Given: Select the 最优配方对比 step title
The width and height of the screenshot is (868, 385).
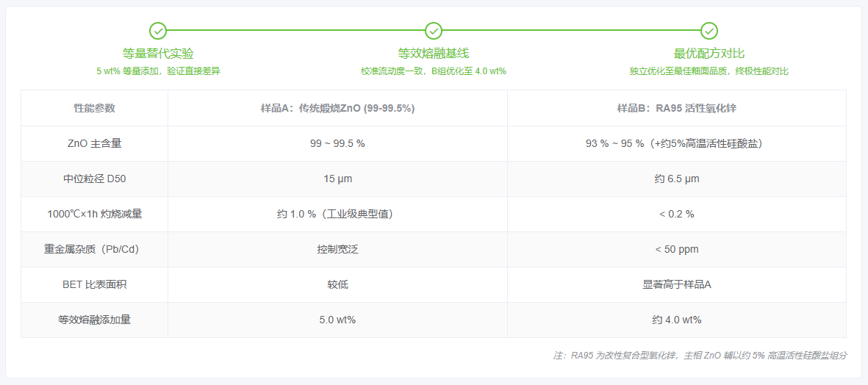Looking at the screenshot, I should pyautogui.click(x=709, y=54).
